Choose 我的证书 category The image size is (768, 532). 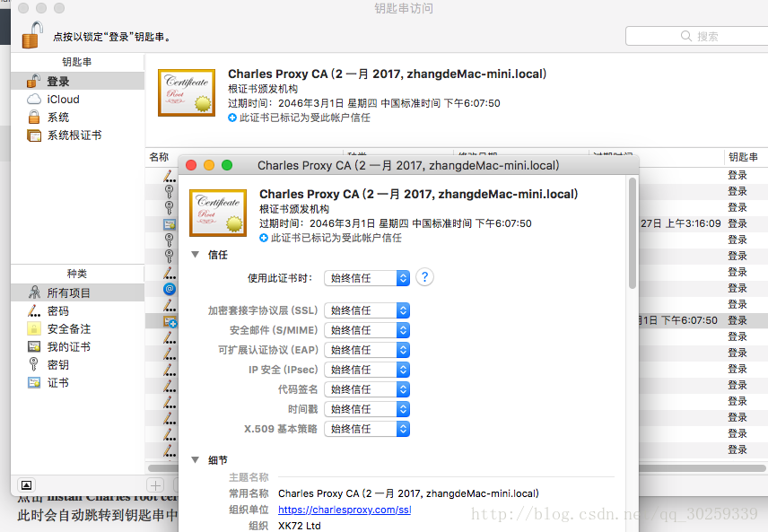click(77, 347)
